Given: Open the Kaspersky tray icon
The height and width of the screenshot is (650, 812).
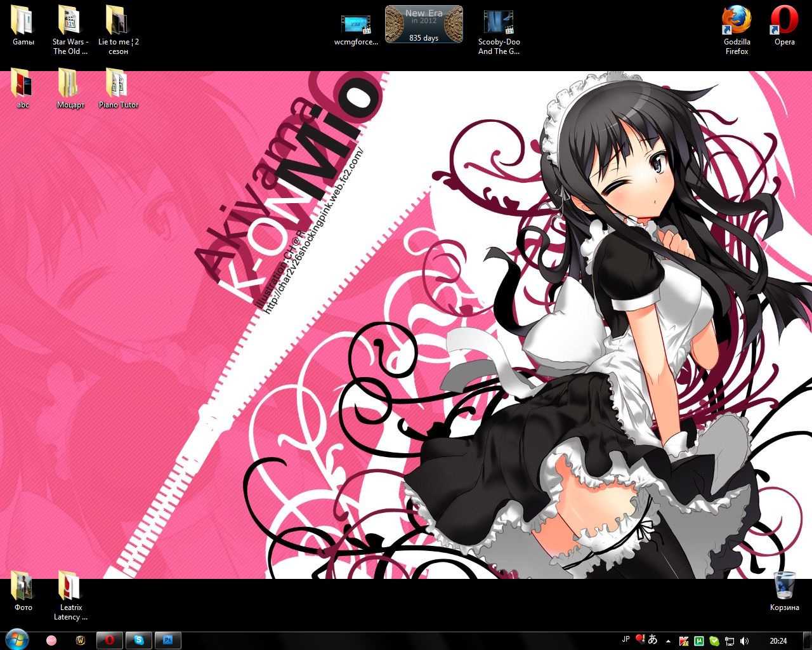Looking at the screenshot, I should pyautogui.click(x=683, y=641).
